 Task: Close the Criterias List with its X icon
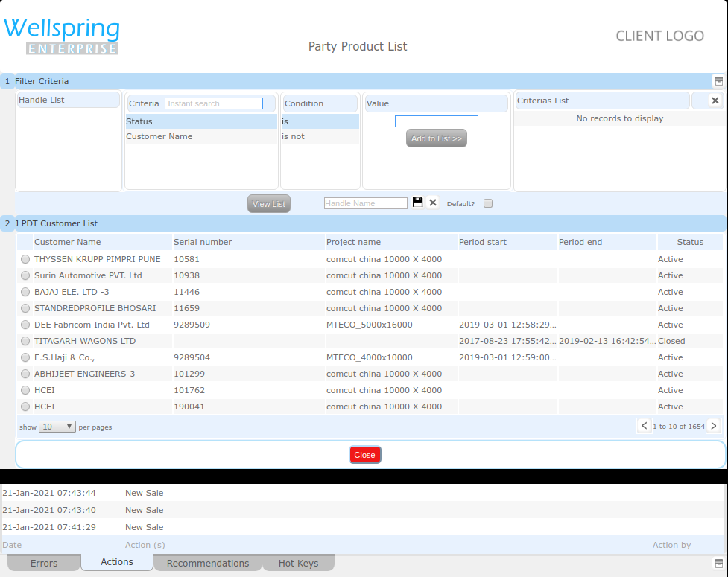(713, 100)
